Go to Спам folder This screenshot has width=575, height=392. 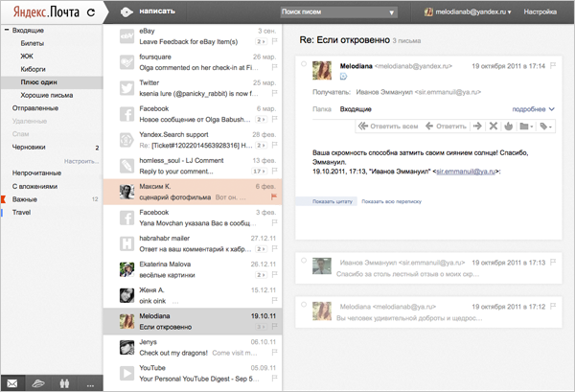[20, 134]
